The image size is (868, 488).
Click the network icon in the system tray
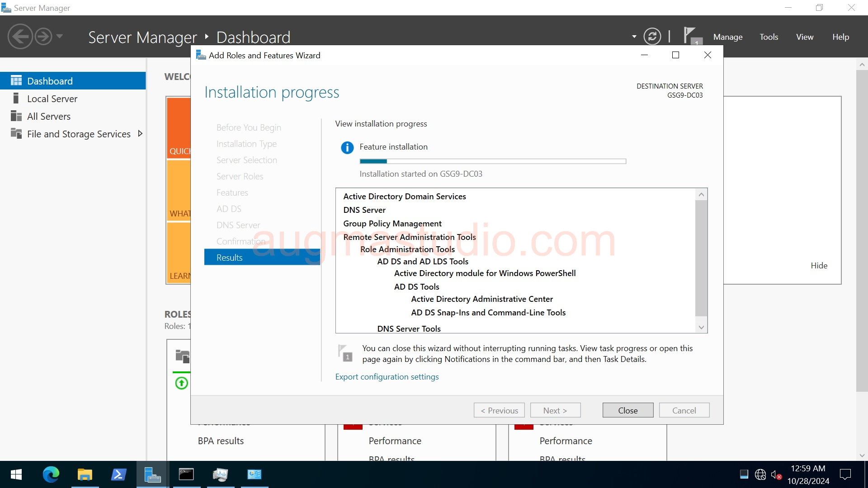761,474
